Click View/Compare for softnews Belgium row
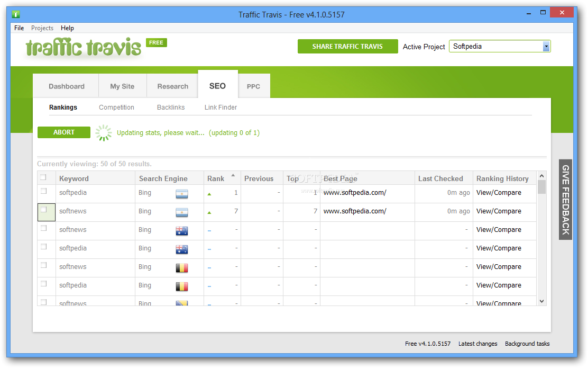This screenshot has width=588, height=368. point(499,267)
